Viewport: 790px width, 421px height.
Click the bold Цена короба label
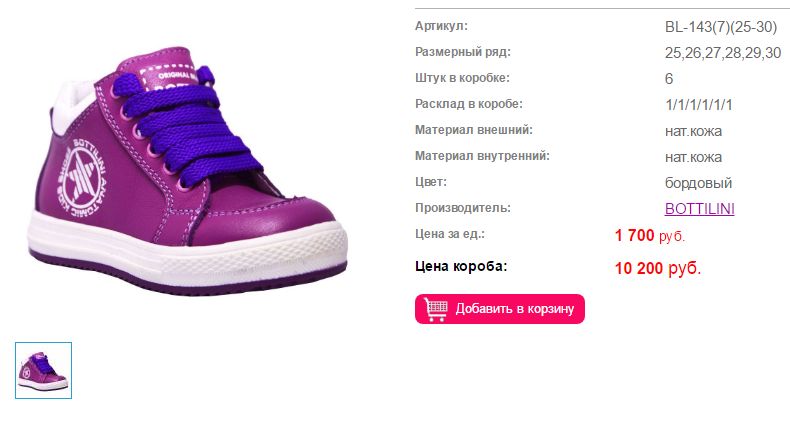point(461,266)
